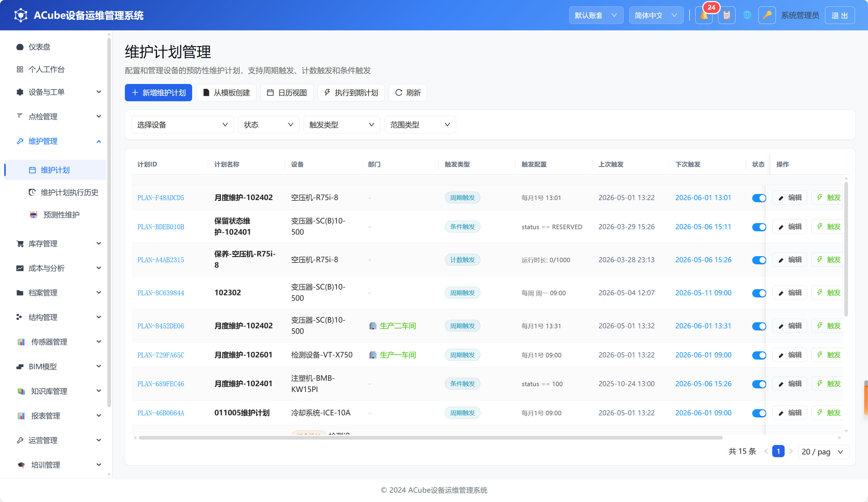868x502 pixels.
Task: Click the 点检管理 list icon
Action: coord(20,116)
